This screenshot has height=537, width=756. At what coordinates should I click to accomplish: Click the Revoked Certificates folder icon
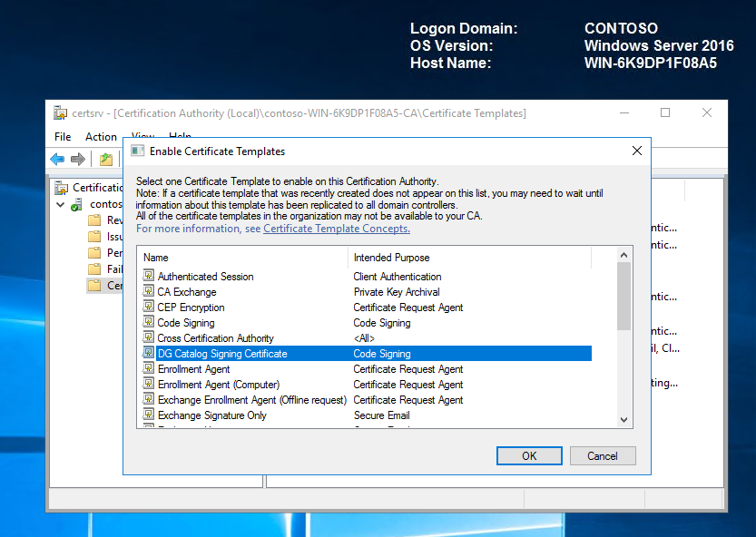pyautogui.click(x=94, y=220)
